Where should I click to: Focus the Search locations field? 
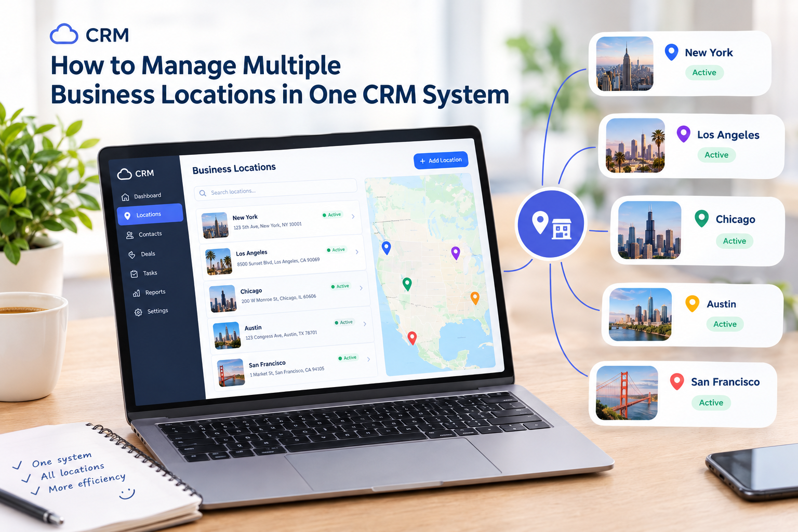pyautogui.click(x=276, y=190)
